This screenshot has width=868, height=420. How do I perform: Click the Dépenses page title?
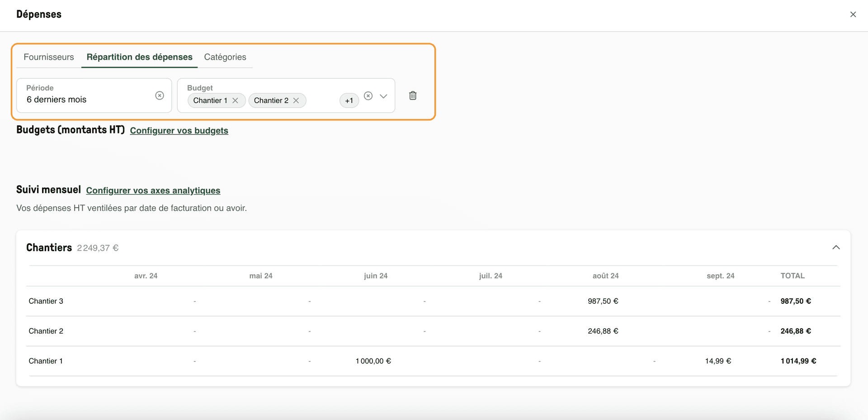click(39, 14)
